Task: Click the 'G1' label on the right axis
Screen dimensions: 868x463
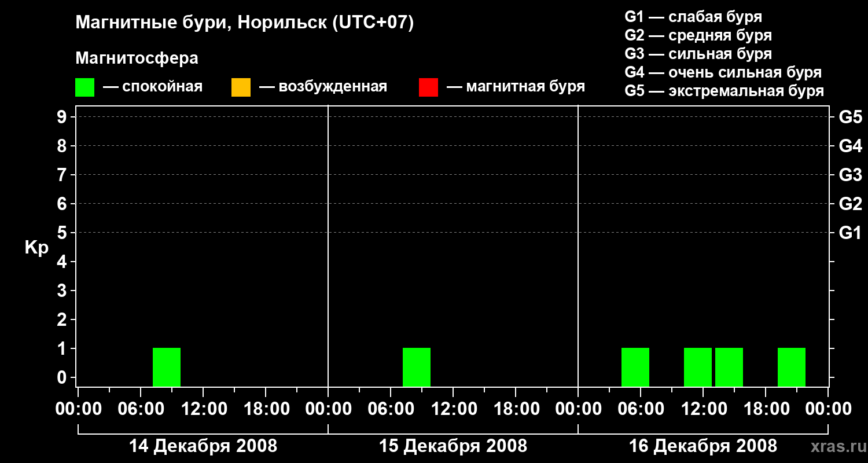Action: coord(850,233)
